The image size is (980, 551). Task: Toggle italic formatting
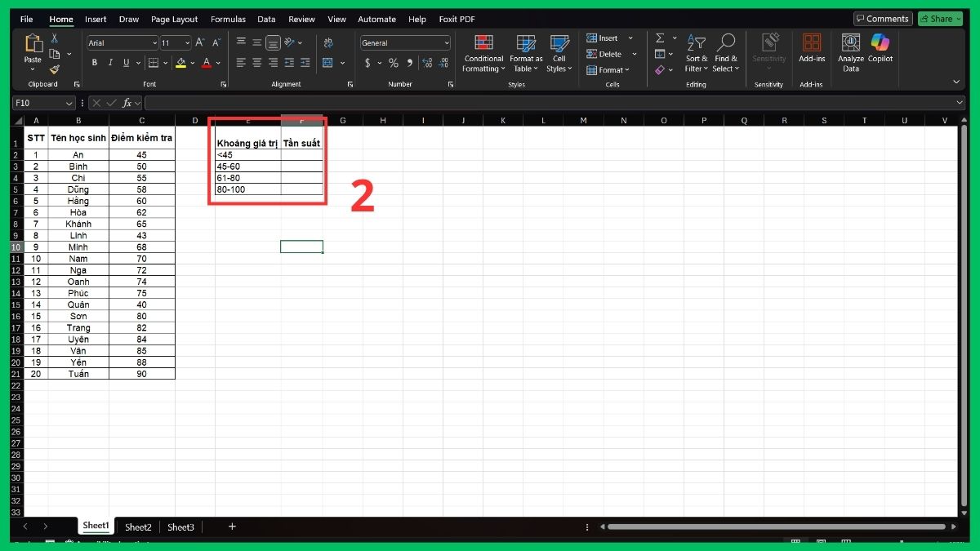pyautogui.click(x=109, y=62)
